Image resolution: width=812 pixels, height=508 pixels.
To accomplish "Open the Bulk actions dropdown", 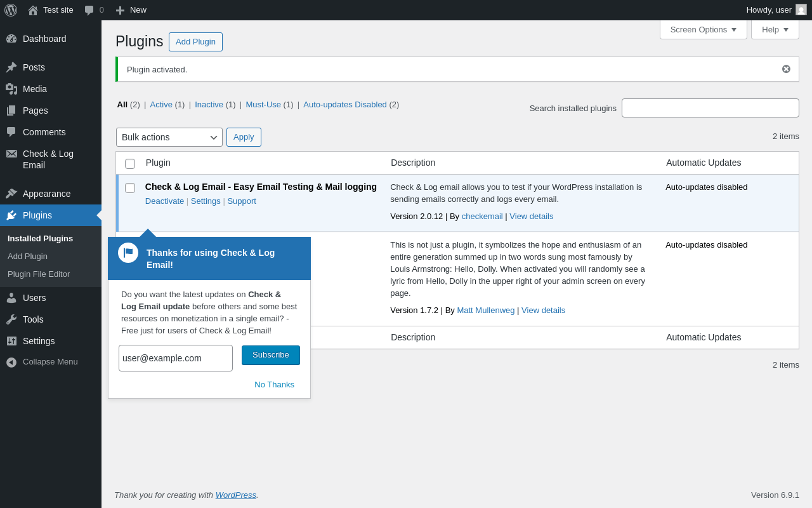I will [x=169, y=137].
